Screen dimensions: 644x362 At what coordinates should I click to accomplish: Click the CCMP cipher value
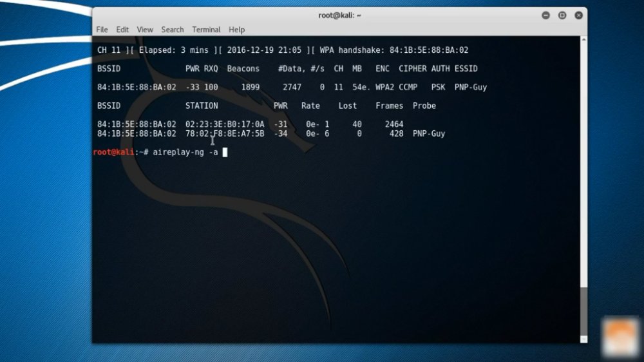(x=408, y=87)
